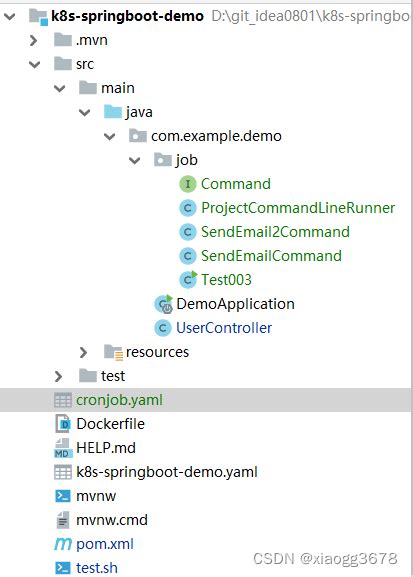413x577 pixels.
Task: Select the test.sh file
Action: point(97,568)
